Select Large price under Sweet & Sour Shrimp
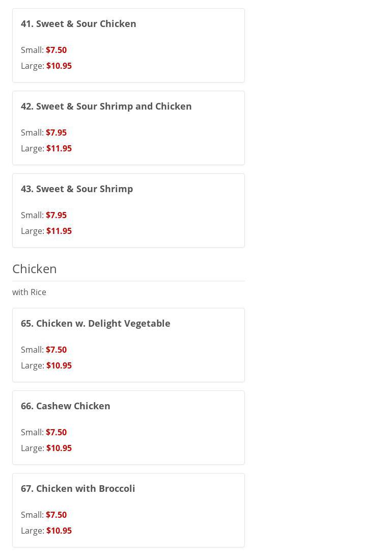Screen dimensions: 392x553 tap(46, 231)
